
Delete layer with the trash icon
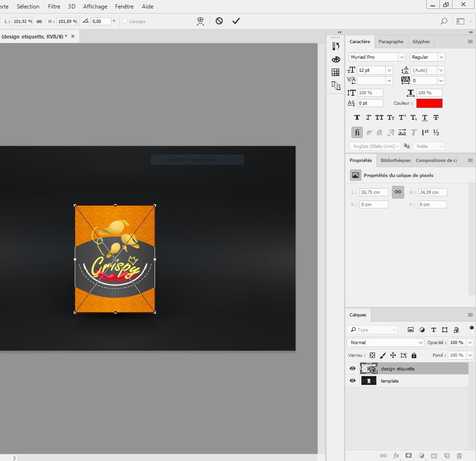[459, 455]
